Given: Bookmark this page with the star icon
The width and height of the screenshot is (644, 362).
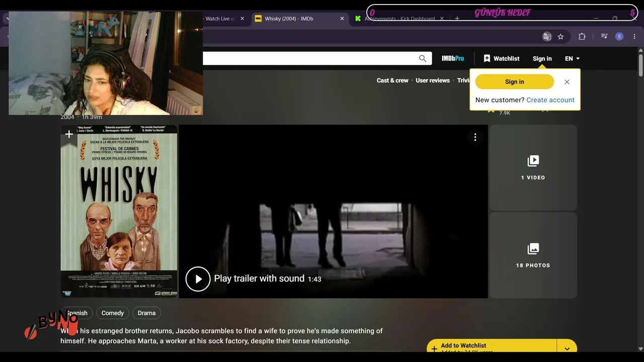Looking at the screenshot, I should coord(560,36).
